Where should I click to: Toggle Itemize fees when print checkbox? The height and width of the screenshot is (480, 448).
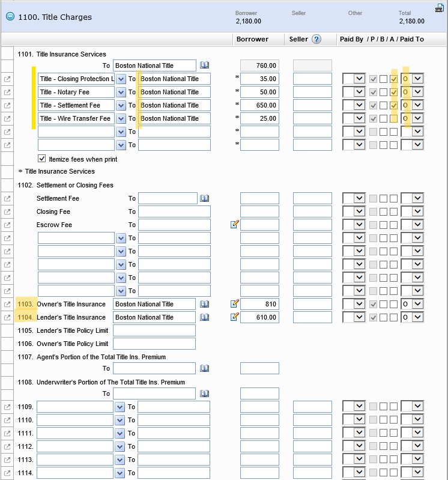coord(41,159)
